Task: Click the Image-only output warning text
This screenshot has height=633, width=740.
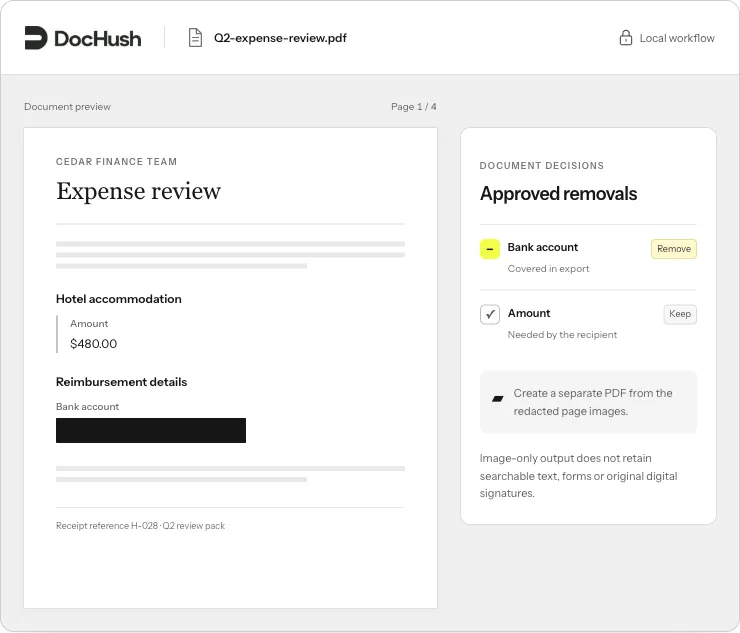Action: pyautogui.click(x=579, y=476)
